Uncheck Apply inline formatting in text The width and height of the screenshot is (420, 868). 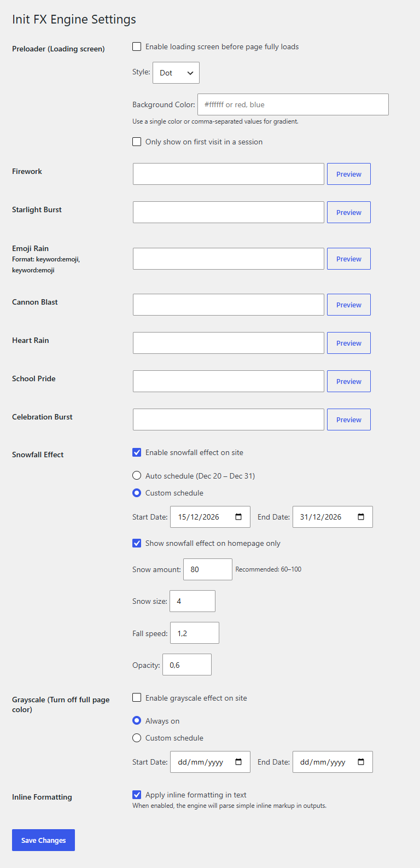[x=137, y=795]
